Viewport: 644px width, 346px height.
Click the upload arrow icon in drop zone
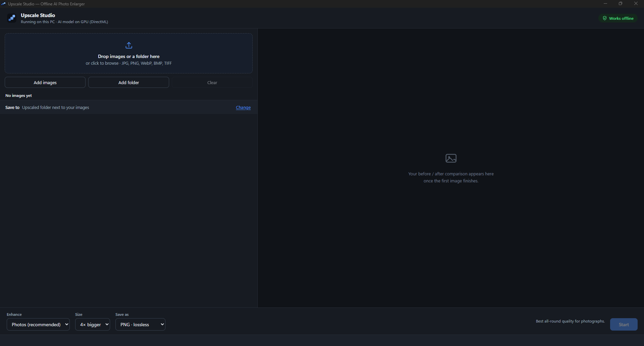[129, 45]
